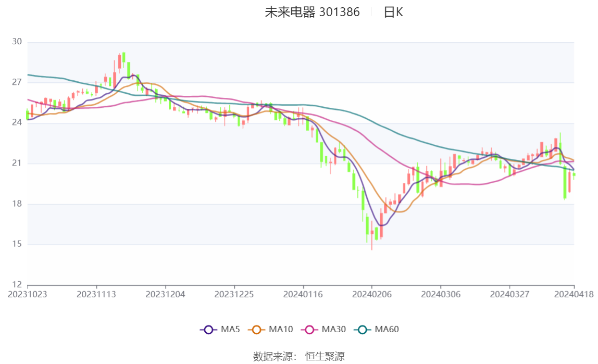Hide the MA10 line via its label
This screenshot has height=364, width=598.
click(281, 329)
